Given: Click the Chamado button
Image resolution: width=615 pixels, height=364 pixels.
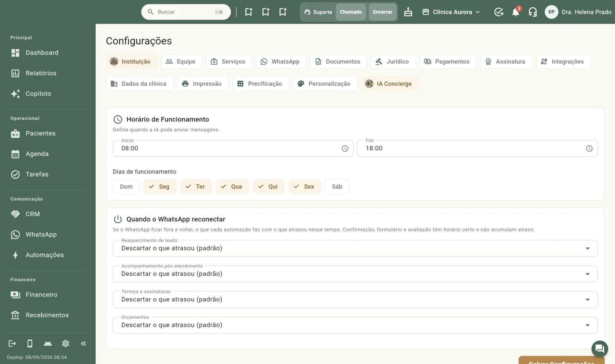Looking at the screenshot, I should [351, 12].
